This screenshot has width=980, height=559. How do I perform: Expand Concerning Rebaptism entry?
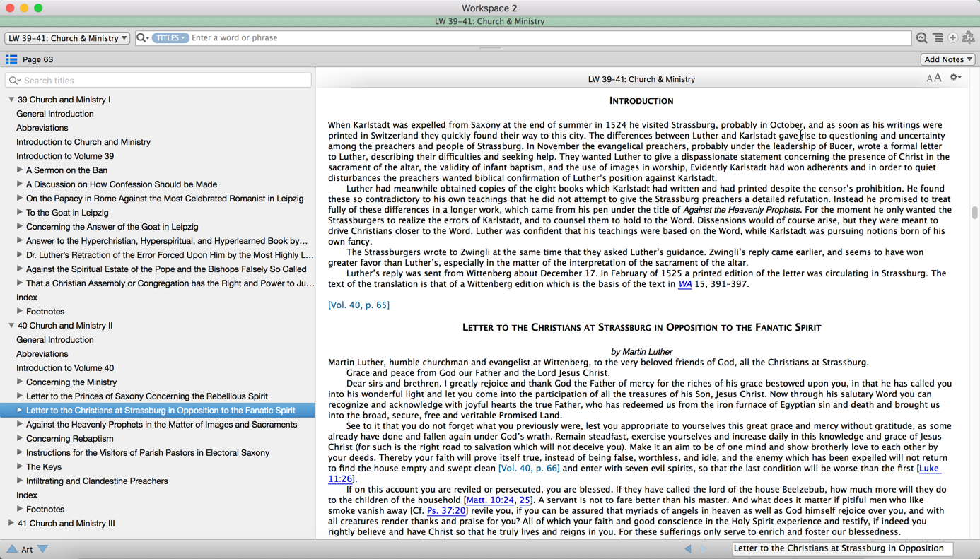[20, 439]
